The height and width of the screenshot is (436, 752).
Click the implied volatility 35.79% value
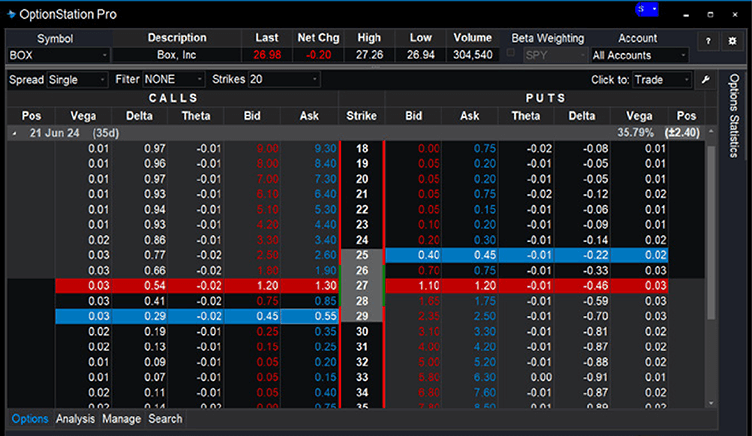(635, 133)
